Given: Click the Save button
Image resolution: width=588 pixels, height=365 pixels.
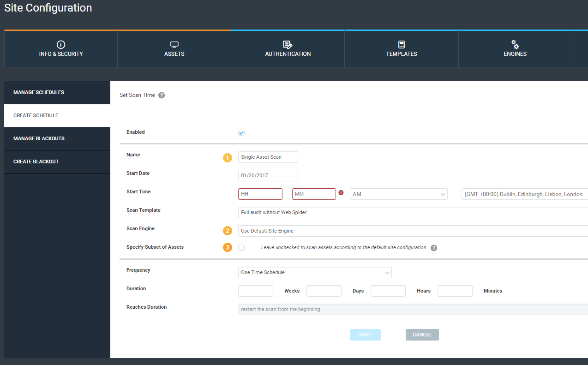Looking at the screenshot, I should click(365, 335).
